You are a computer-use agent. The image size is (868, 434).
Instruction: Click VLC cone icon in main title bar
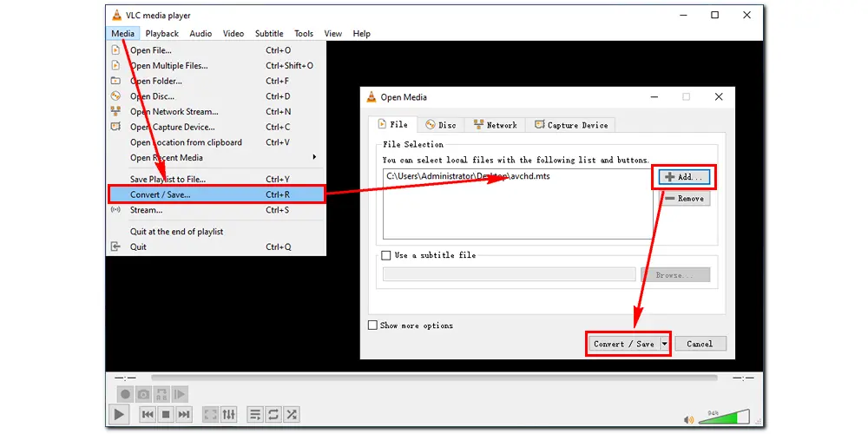tap(117, 15)
